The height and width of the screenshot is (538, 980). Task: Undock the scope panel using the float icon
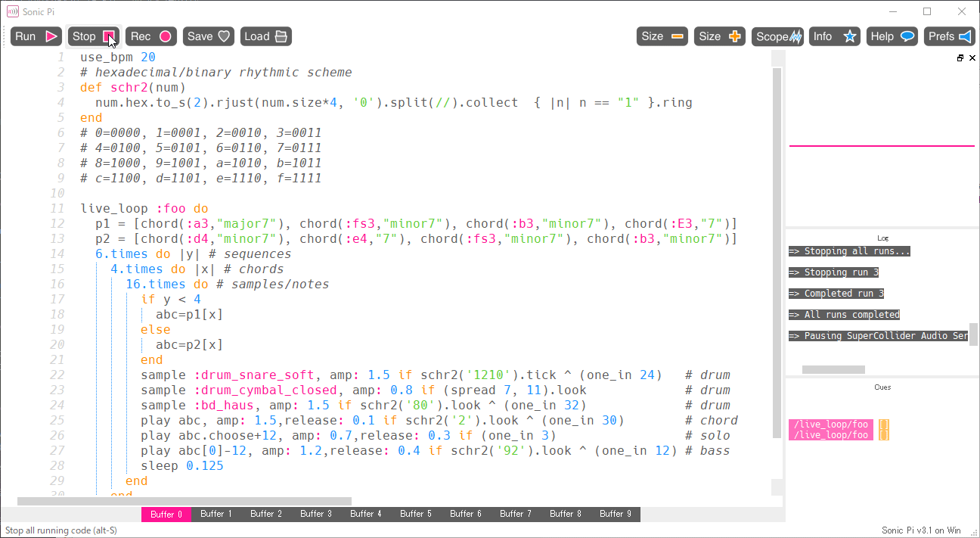point(960,58)
